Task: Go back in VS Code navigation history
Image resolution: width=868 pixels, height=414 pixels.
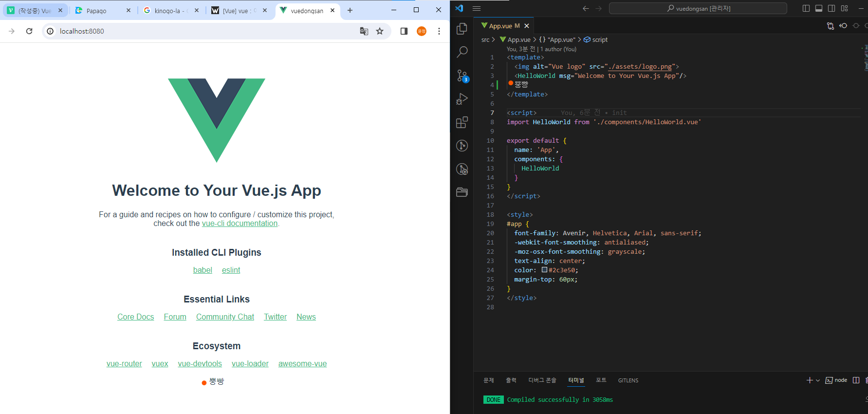Action: click(x=586, y=8)
